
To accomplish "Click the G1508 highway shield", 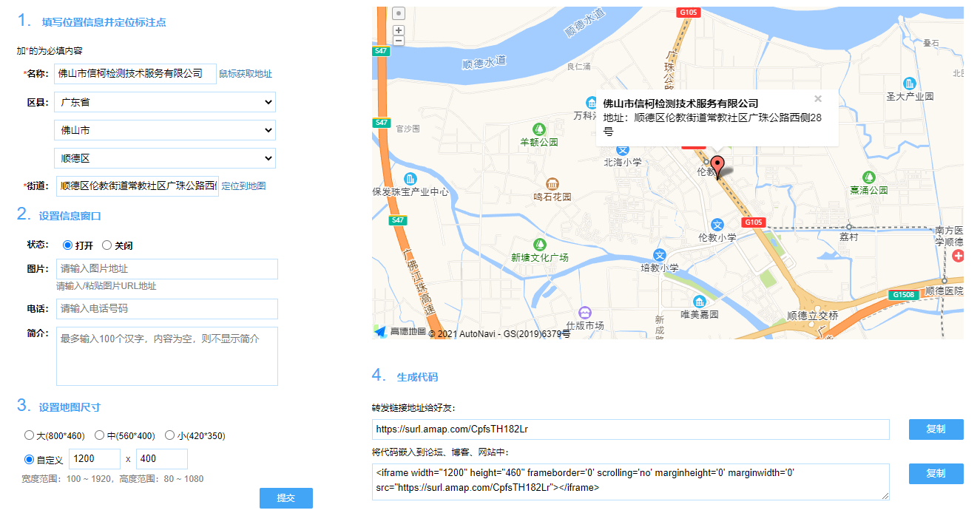I will tap(904, 295).
